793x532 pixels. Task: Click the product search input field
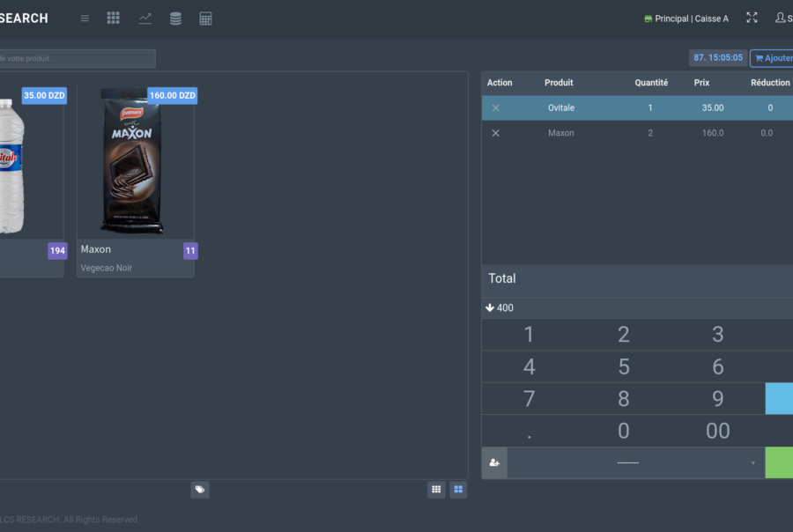tap(76, 59)
